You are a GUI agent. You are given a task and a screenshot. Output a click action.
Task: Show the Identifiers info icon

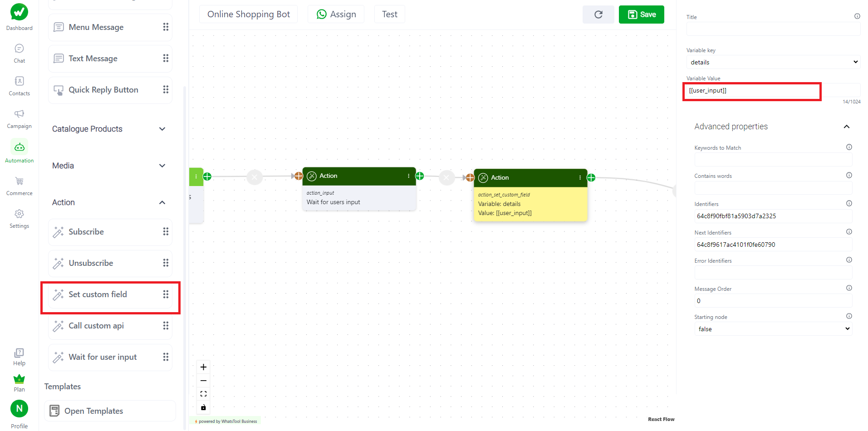tap(849, 203)
